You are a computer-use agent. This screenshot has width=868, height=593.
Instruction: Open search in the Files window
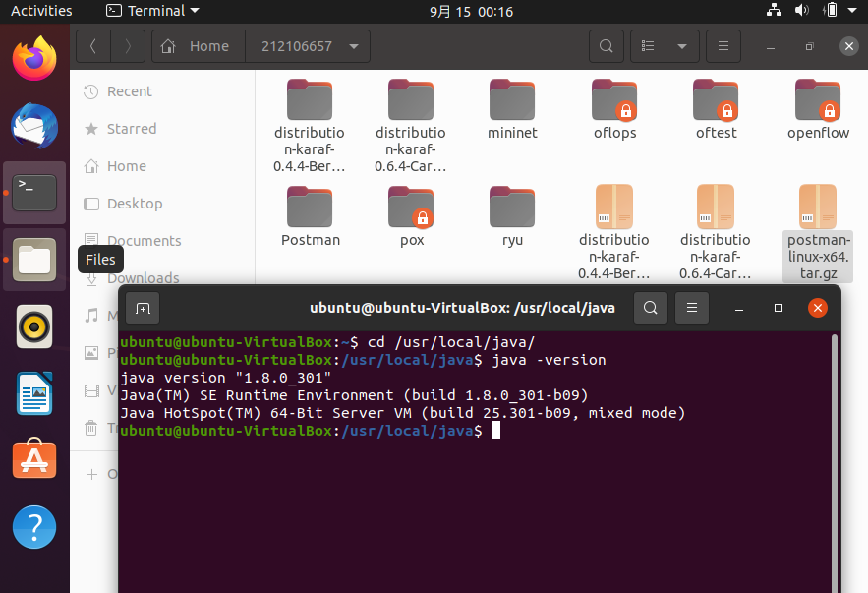pyautogui.click(x=607, y=46)
